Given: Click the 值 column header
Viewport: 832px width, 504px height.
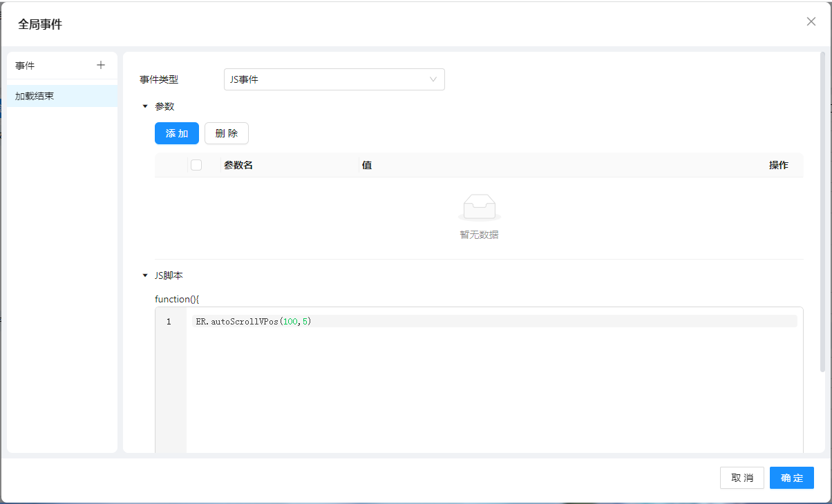Looking at the screenshot, I should click(367, 165).
